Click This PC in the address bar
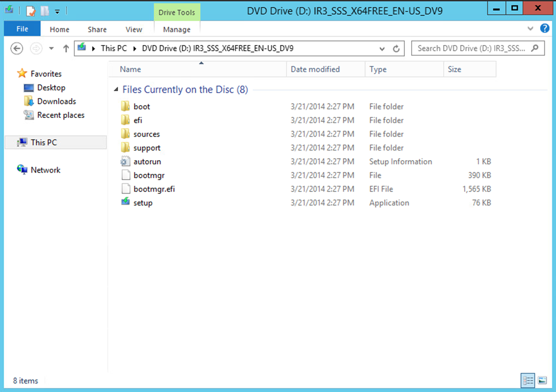Viewport: 556px width, 392px height. (114, 48)
